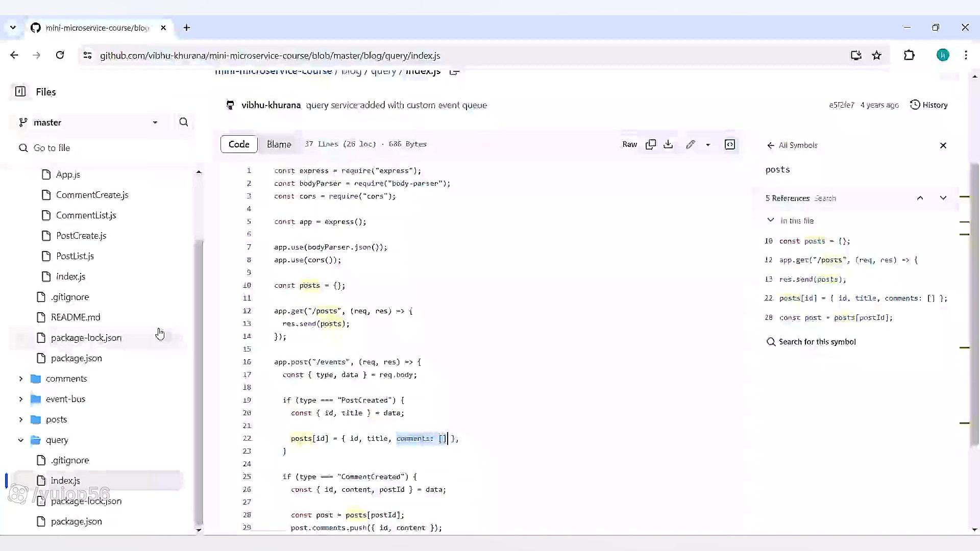Open CommentCreate.js file

tap(92, 195)
